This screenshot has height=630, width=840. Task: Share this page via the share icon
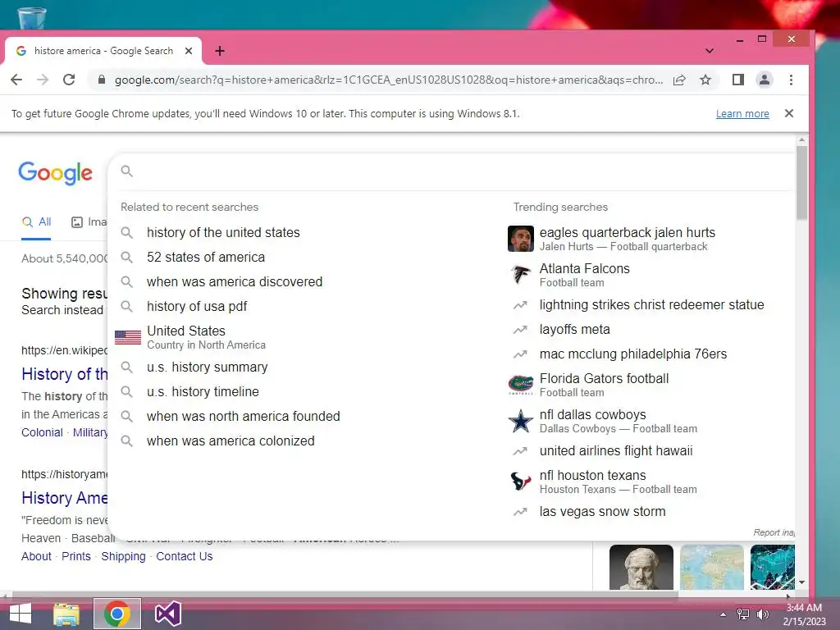679,80
